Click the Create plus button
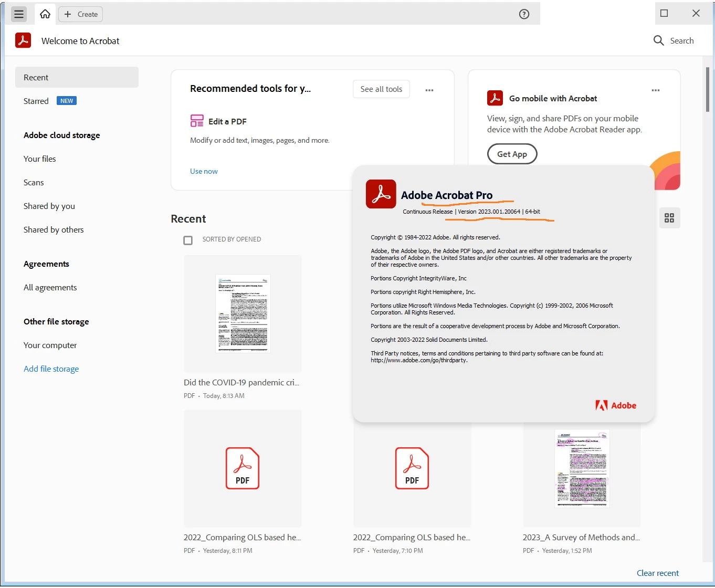The height and width of the screenshot is (588, 715). (81, 14)
